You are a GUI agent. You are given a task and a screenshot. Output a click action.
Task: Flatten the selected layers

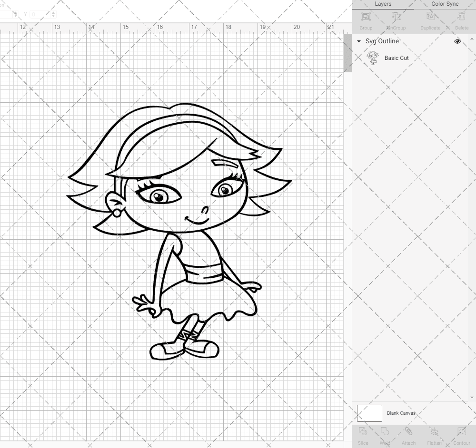coord(434,434)
